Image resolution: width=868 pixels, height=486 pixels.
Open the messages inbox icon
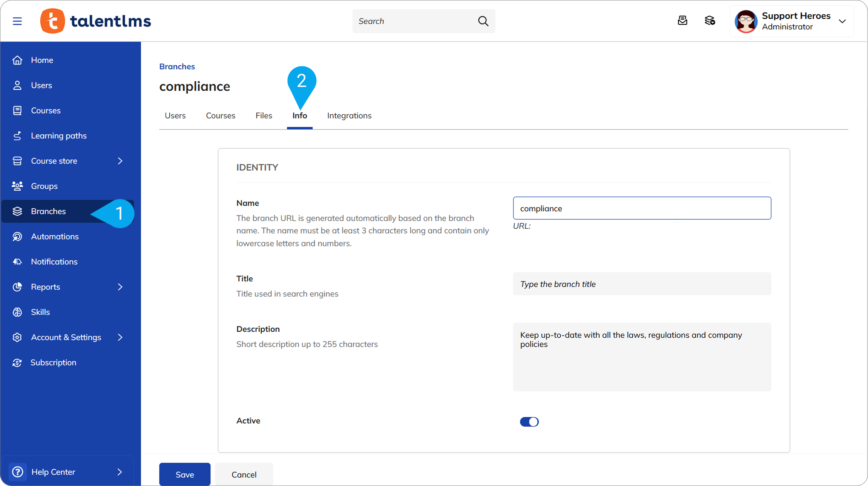682,21
